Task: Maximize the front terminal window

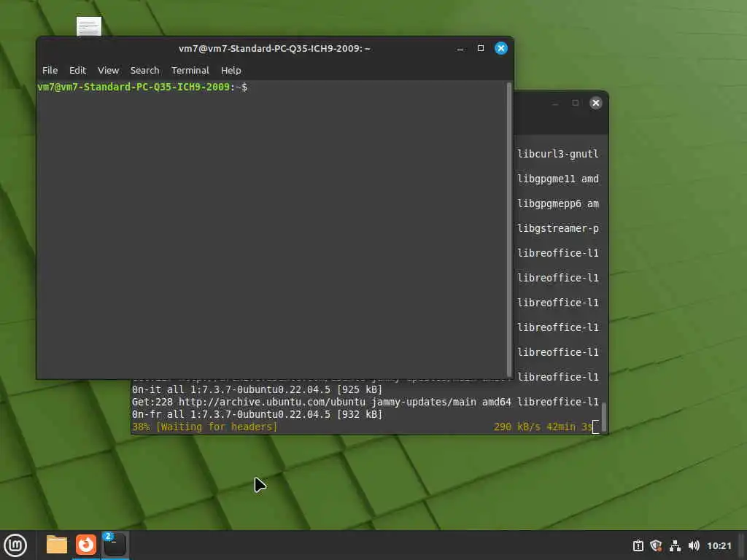Action: coord(481,48)
